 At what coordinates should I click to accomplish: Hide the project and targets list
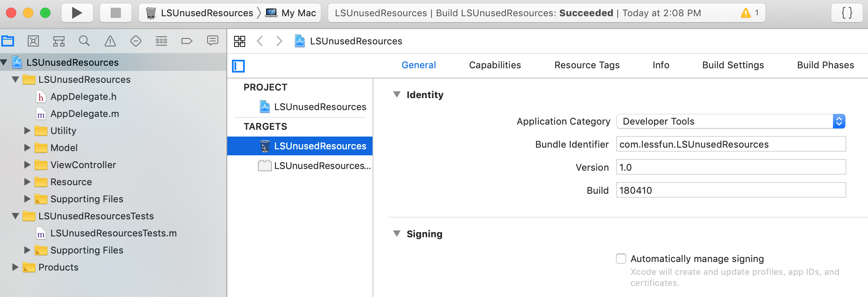(x=238, y=66)
